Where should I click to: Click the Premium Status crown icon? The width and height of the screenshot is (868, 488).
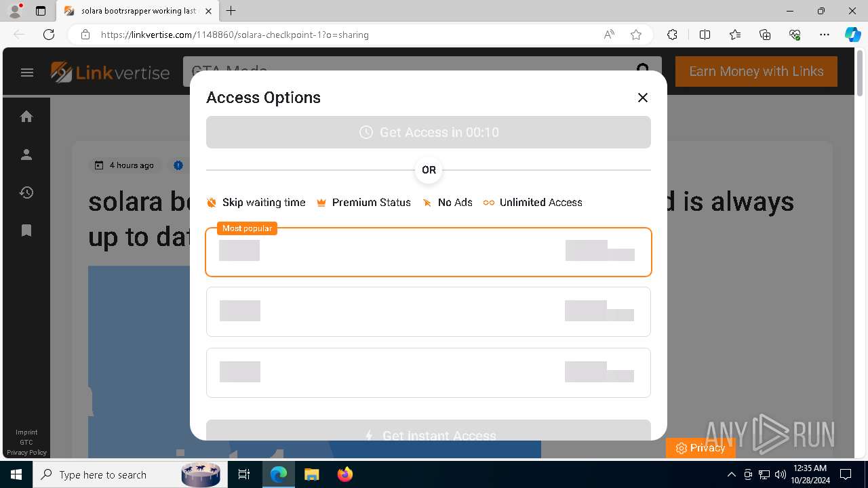321,203
